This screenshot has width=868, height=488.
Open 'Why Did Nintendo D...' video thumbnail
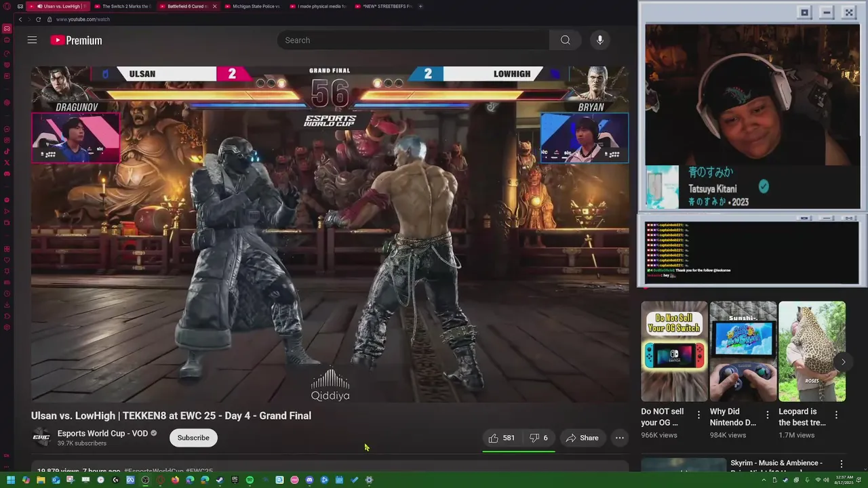click(743, 352)
